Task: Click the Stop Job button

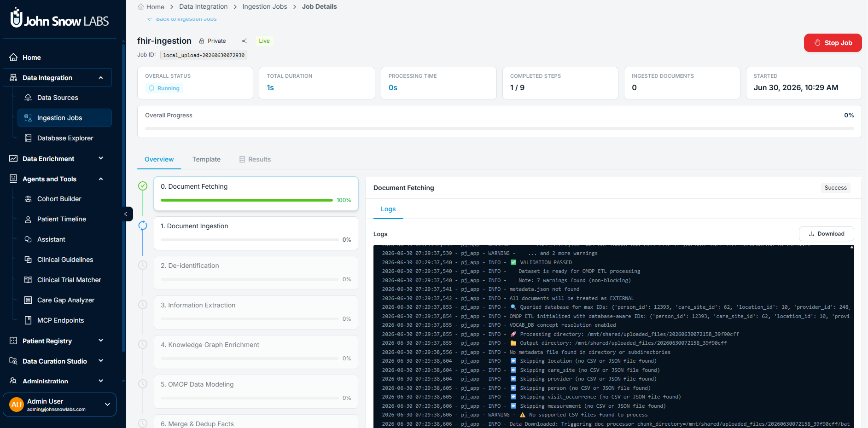Action: click(833, 43)
